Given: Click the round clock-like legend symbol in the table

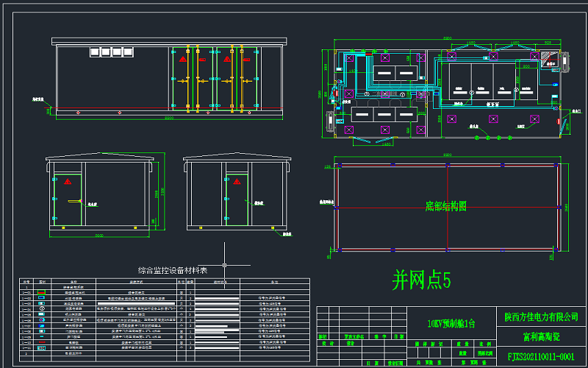Looking at the screenshot, I should click(x=41, y=308).
